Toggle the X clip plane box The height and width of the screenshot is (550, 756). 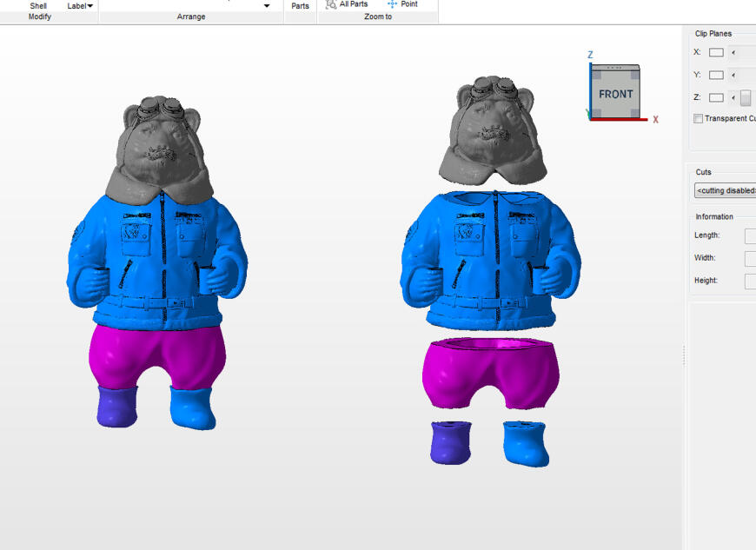pyautogui.click(x=716, y=52)
